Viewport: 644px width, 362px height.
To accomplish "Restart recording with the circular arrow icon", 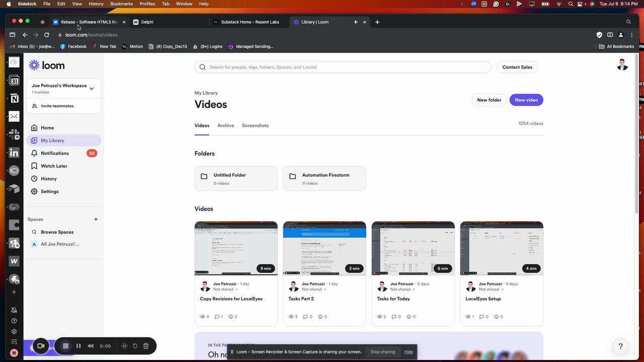I will pos(135,346).
